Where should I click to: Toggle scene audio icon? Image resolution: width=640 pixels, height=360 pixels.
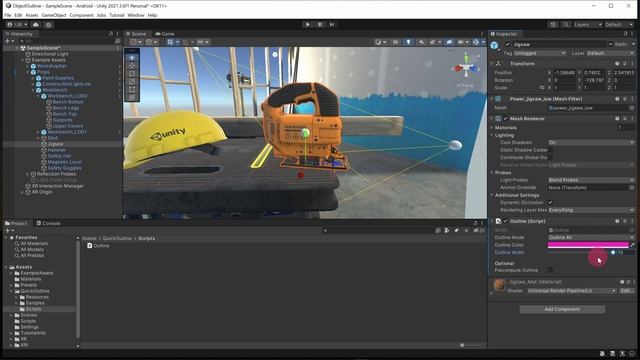tap(421, 42)
